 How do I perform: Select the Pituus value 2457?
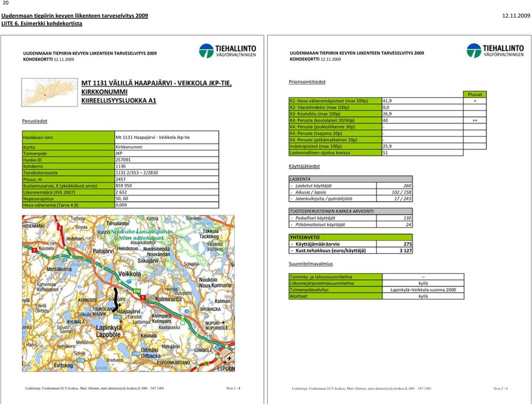pos(121,179)
